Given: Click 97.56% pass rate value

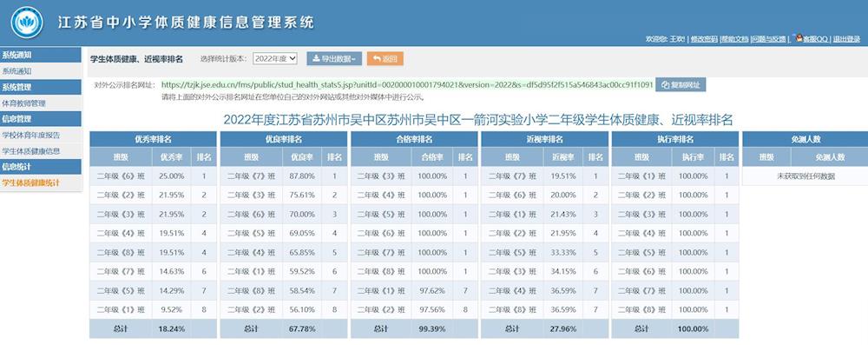Looking at the screenshot, I should tap(432, 309).
